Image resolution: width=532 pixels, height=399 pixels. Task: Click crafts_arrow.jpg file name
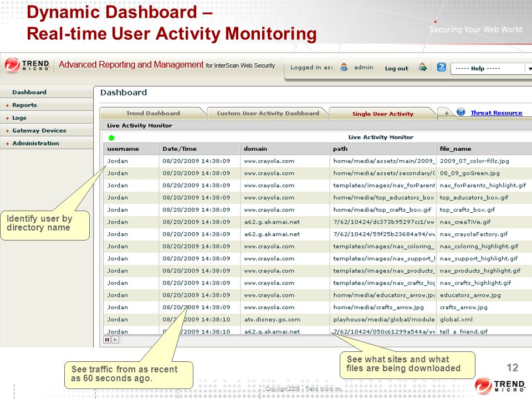463,308
